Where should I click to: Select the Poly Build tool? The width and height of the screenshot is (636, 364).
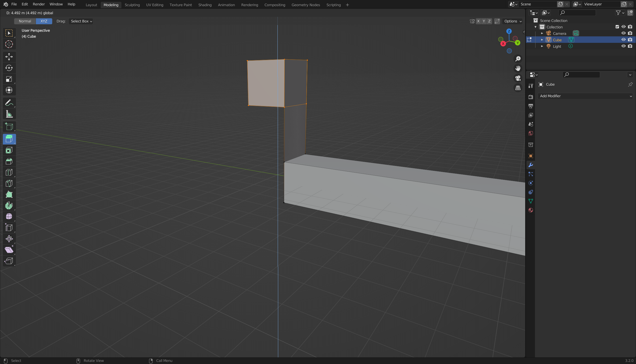pos(9,195)
